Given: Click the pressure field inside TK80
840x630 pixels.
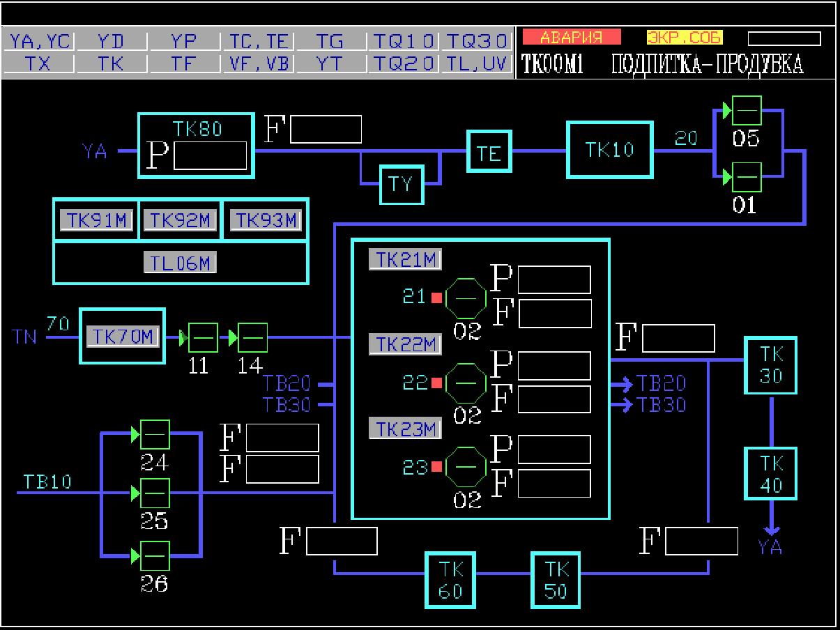Looking at the screenshot, I should 210,155.
